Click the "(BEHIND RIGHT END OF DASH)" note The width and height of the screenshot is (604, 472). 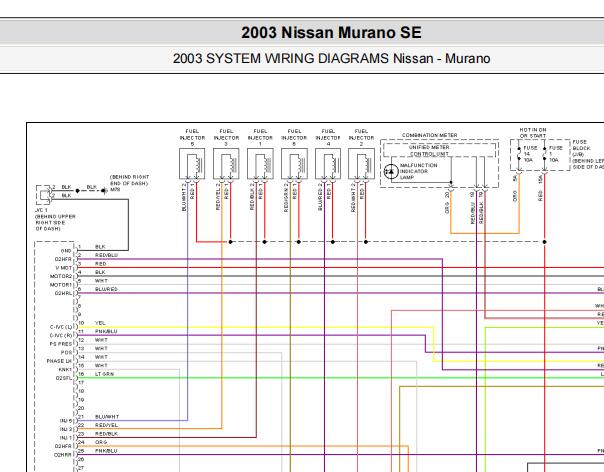[x=129, y=180]
